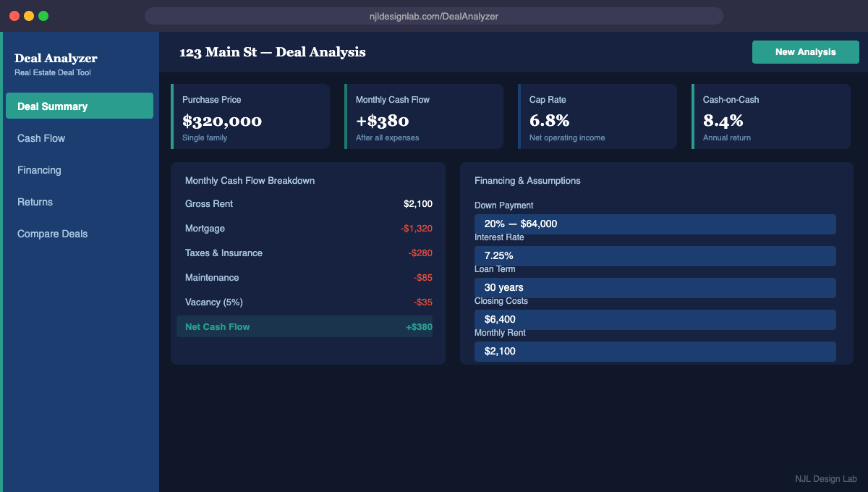Click the Interest Rate field showing 7.25%

click(x=655, y=256)
